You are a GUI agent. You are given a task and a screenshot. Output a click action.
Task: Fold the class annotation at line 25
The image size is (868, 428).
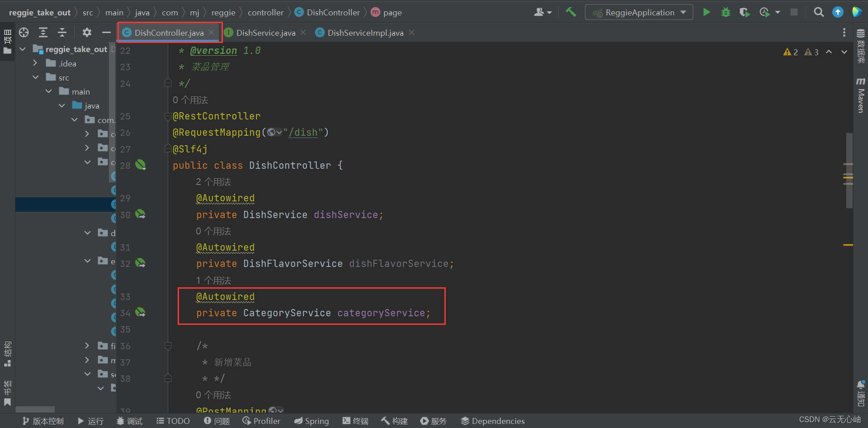point(168,117)
